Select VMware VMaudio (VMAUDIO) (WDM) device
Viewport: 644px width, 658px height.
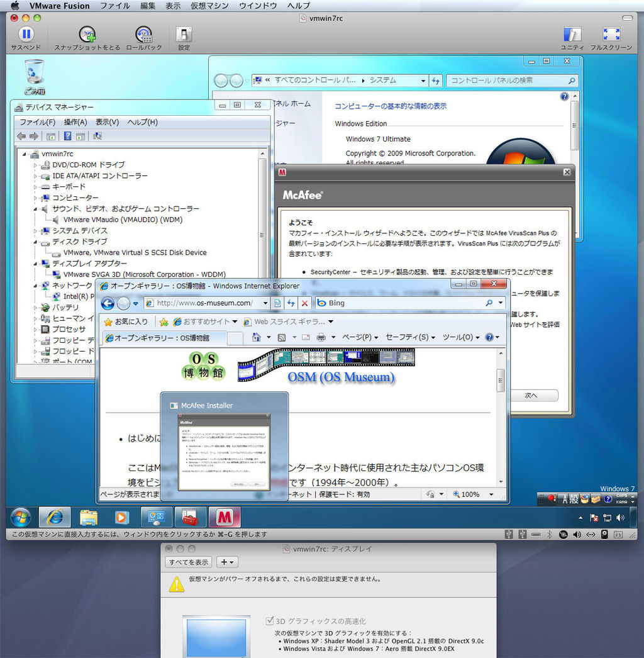123,220
